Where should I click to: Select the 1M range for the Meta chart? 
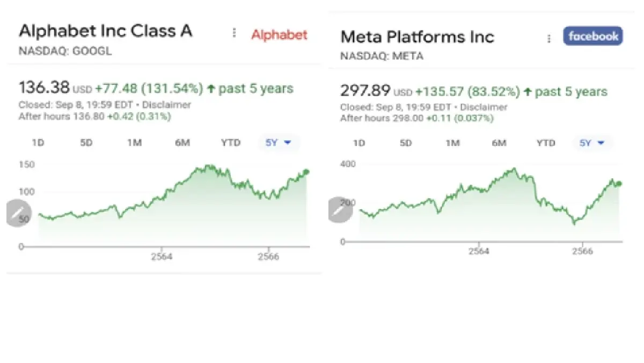(452, 143)
